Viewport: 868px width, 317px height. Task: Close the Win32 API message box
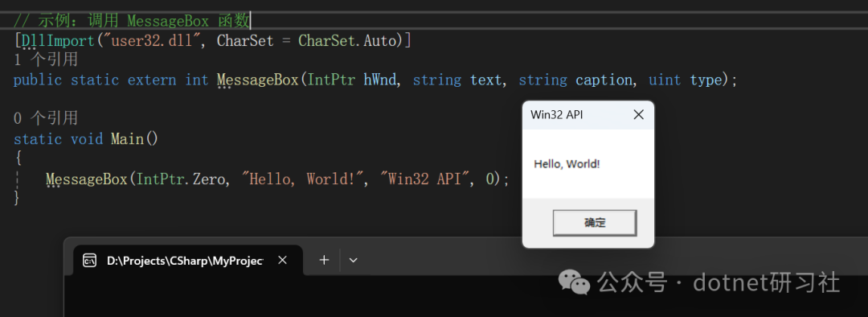coord(638,115)
